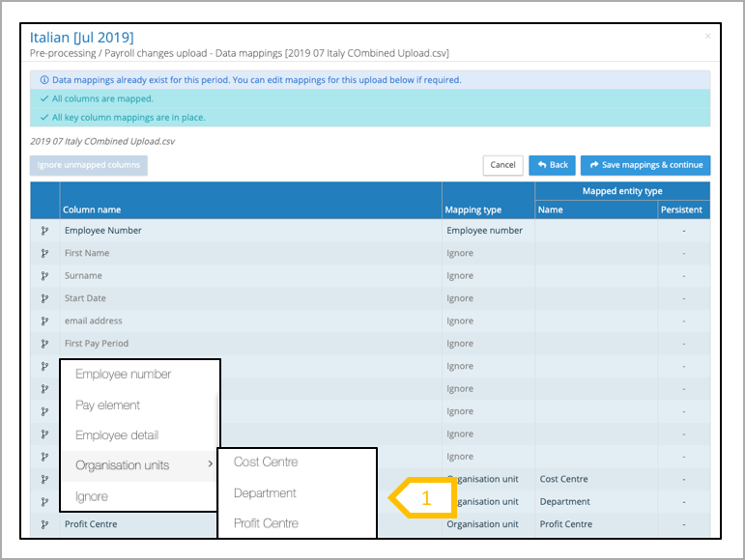Click the Ignore unmapped columns button
Screen dimensions: 745x560
coord(89,165)
